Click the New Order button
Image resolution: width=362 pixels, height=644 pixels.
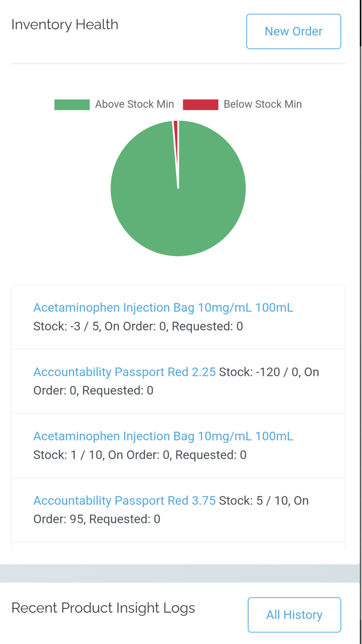coord(293,32)
